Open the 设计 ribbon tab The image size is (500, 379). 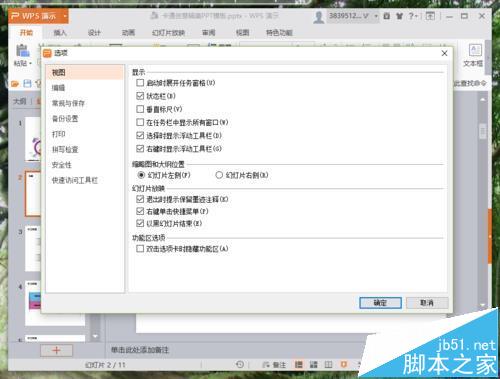point(94,33)
